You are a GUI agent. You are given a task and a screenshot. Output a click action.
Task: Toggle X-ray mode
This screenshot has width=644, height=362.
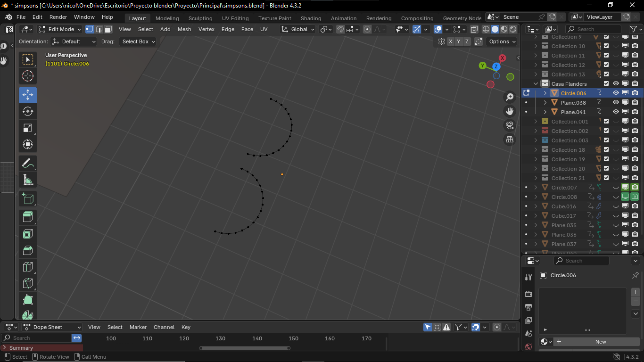click(474, 29)
